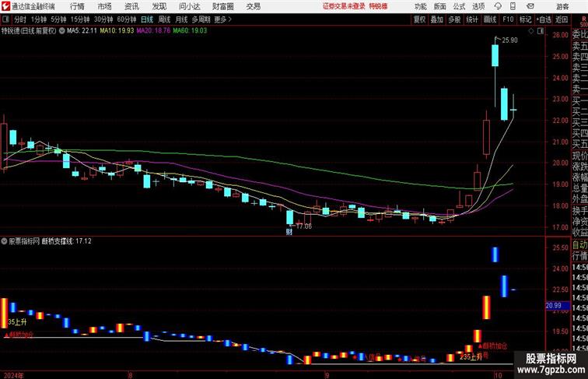Click the 财 marker under candlestick
Image resolution: width=588 pixels, height=379 pixels.
point(289,232)
